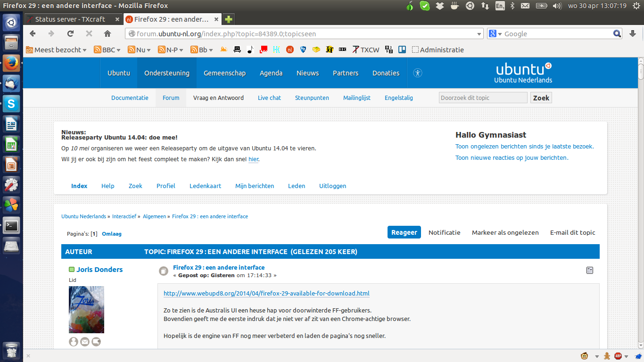Open the system power cog menu
The image size is (644, 362).
click(x=636, y=6)
